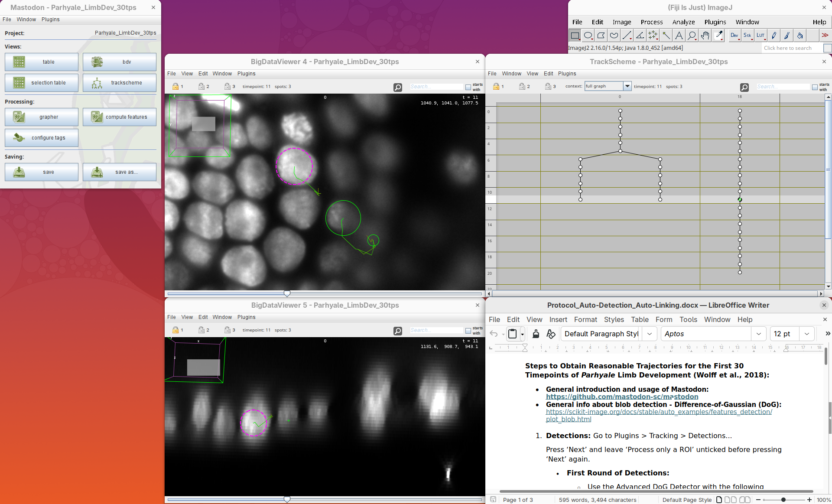Expand the 12 pt font size dropdown

point(806,334)
